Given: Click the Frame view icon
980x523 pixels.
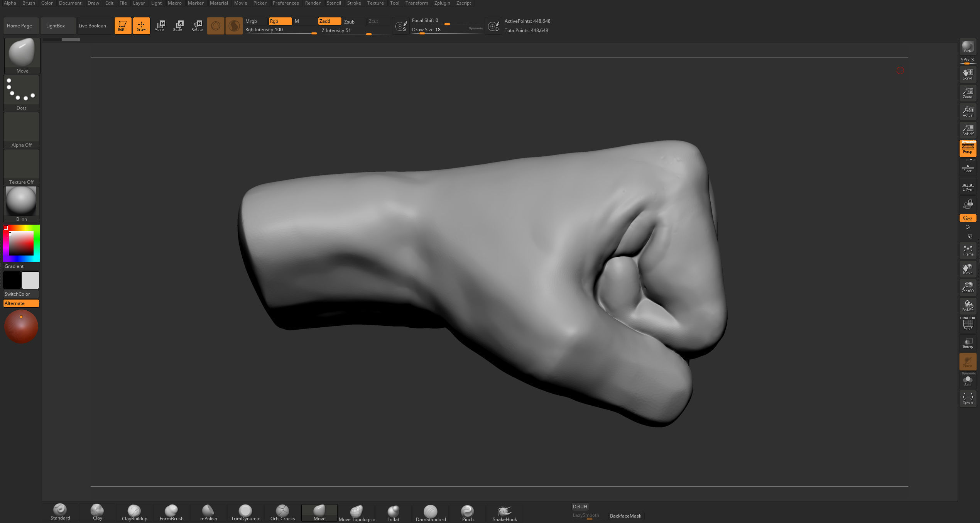Looking at the screenshot, I should [968, 250].
